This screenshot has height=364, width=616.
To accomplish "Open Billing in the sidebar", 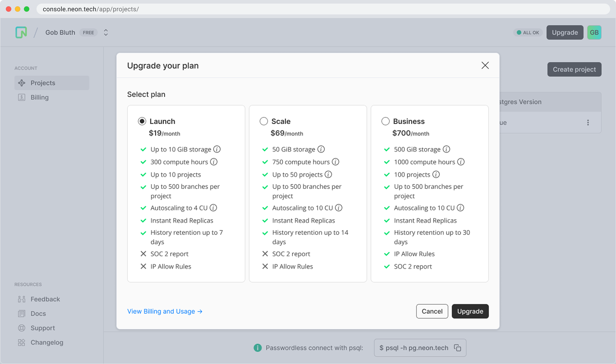I will [39, 97].
